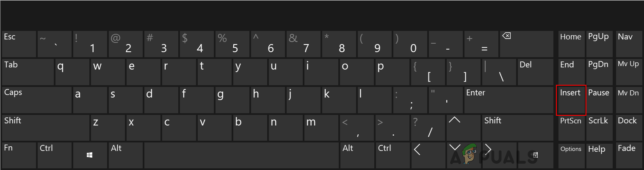Click the context menu key icon
The image size is (644, 170).
pyautogui.click(x=535, y=156)
